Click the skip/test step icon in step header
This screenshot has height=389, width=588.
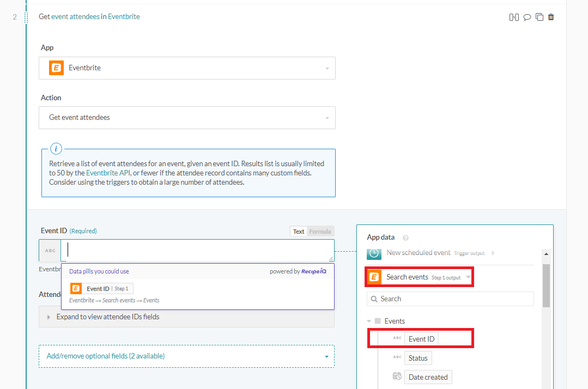[514, 17]
